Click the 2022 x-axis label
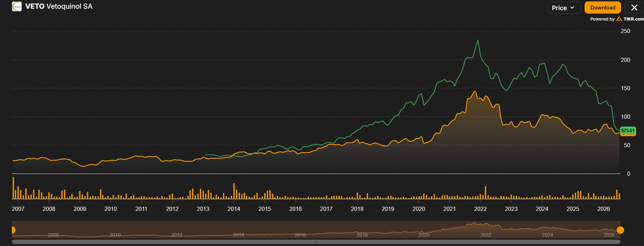The height and width of the screenshot is (246, 644). [x=480, y=209]
